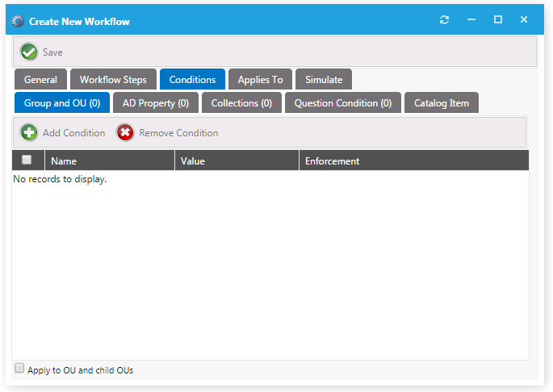The height and width of the screenshot is (392, 553).
Task: Click the Name column header
Action: (109, 161)
